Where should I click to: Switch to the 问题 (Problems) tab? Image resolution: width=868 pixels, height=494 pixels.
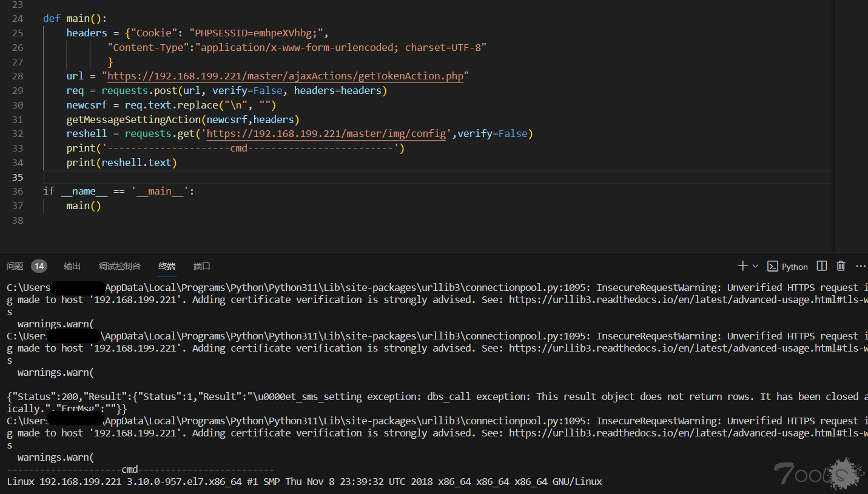coord(15,266)
